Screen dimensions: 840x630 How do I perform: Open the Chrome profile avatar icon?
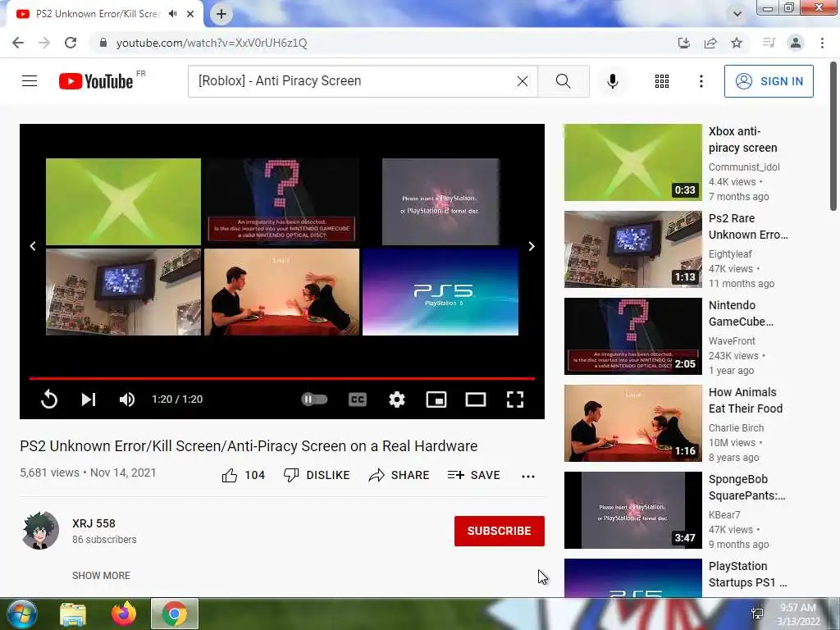click(796, 43)
